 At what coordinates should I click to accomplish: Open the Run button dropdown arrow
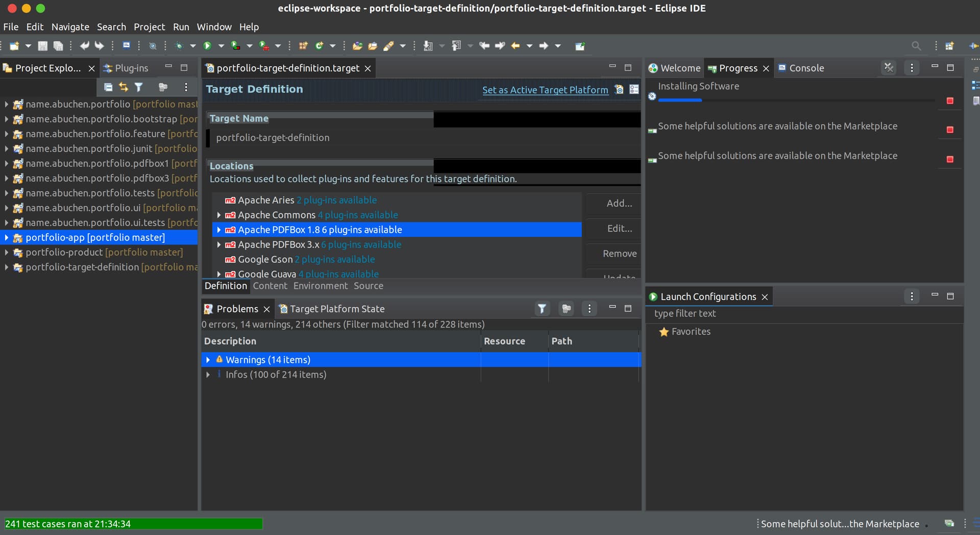pyautogui.click(x=221, y=46)
